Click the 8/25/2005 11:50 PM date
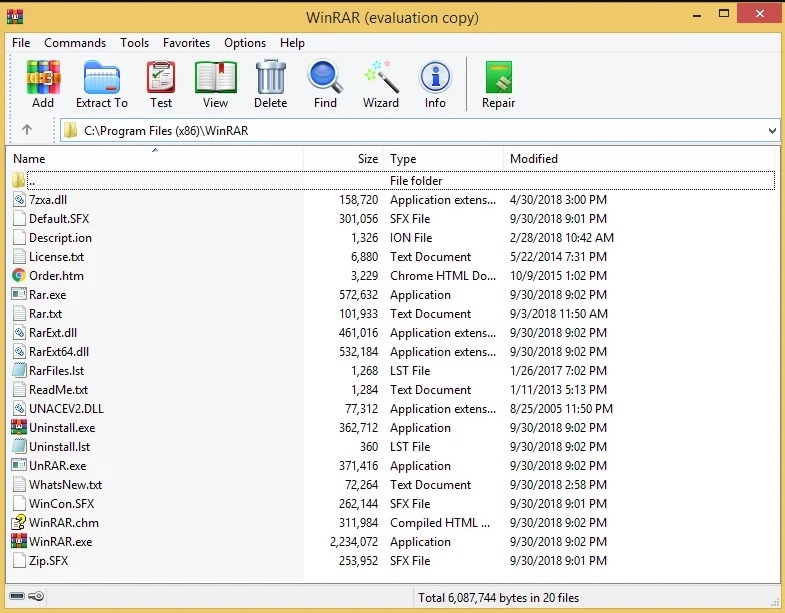Viewport: 785px width, 613px height. point(561,409)
